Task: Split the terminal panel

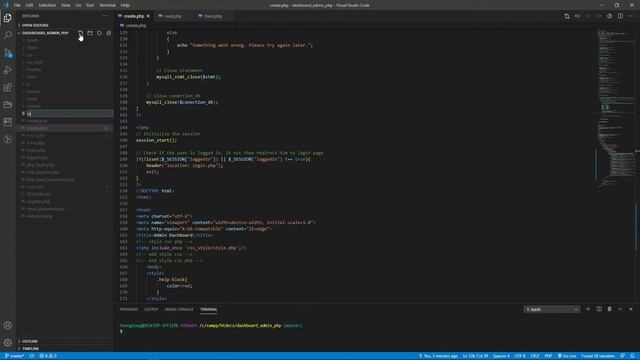Action: click(599, 309)
